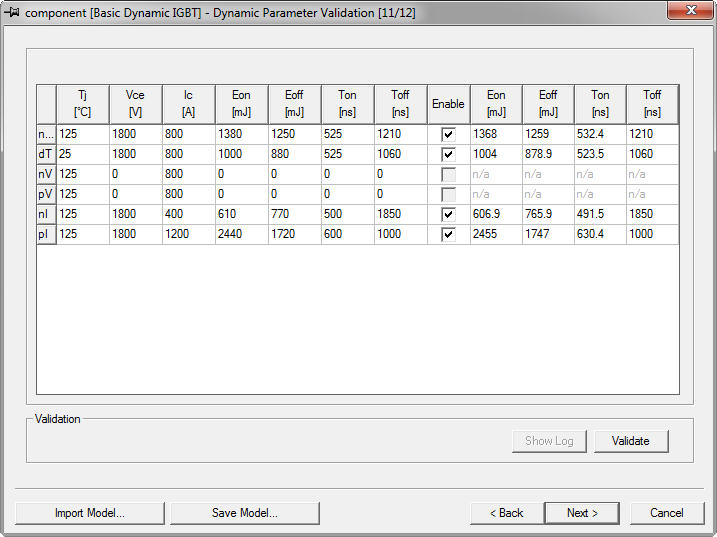This screenshot has height=537, width=717.
Task: Toggle Enable checkbox in first row
Action: pos(448,134)
